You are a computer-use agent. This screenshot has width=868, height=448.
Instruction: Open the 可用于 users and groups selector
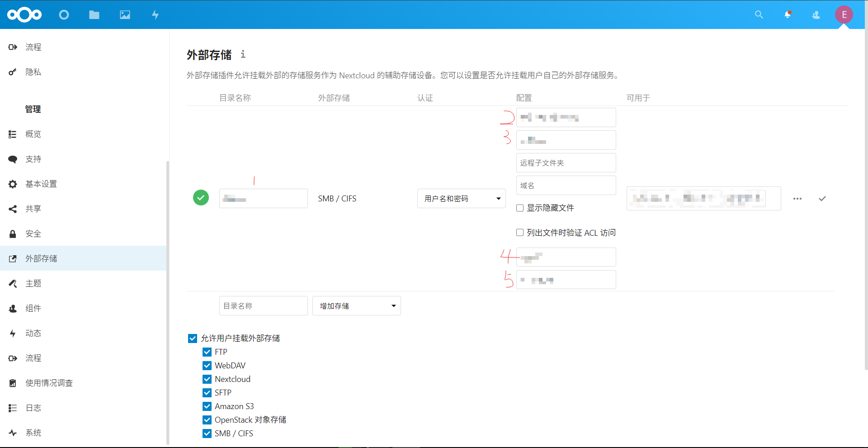coord(703,198)
